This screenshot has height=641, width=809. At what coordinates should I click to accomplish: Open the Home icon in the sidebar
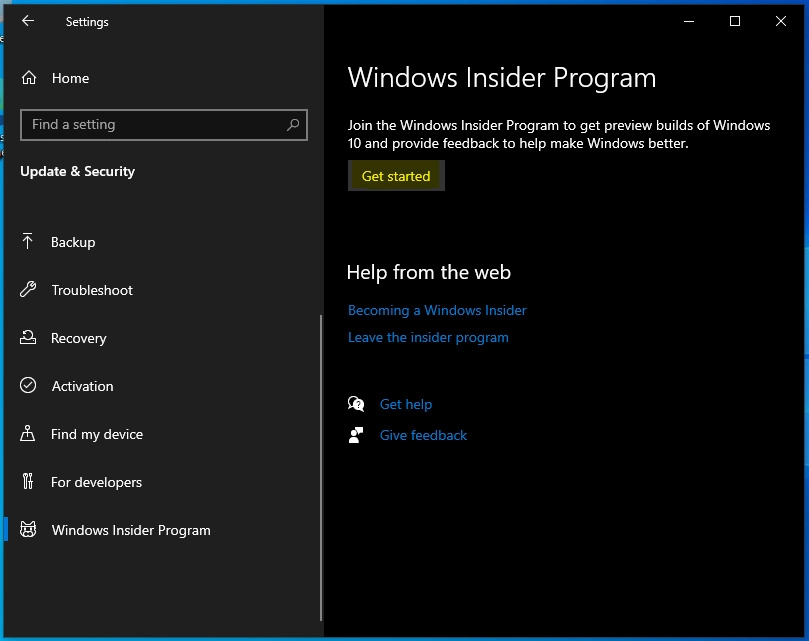point(29,78)
